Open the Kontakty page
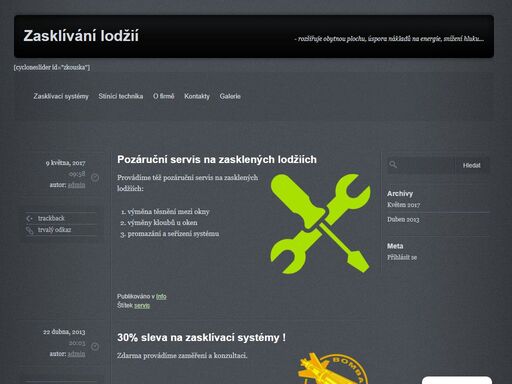 pyautogui.click(x=197, y=96)
